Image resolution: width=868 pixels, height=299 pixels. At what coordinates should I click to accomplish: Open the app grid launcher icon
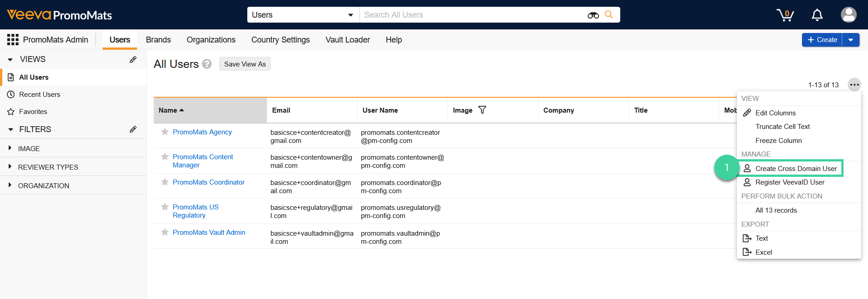pos(13,40)
